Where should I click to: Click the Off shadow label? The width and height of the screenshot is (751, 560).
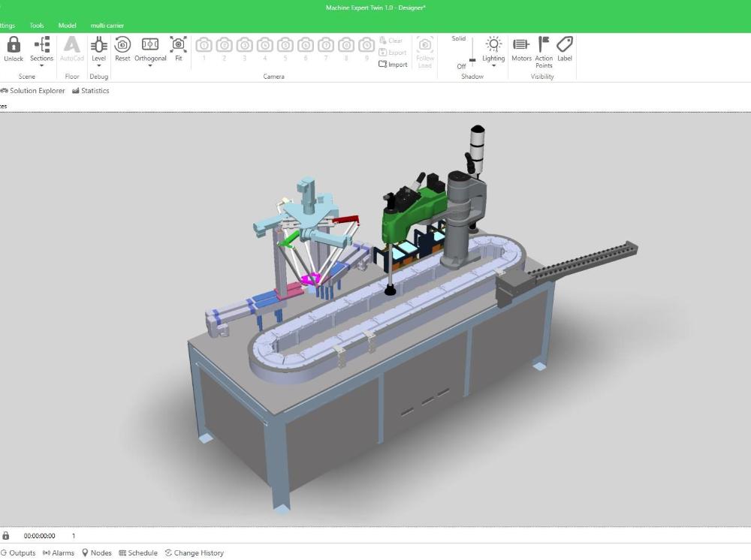[x=461, y=67]
